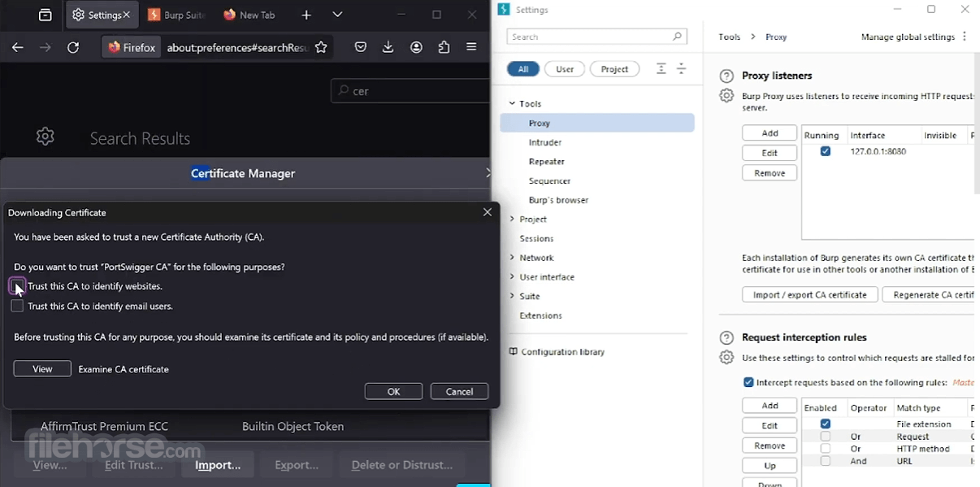This screenshot has height=487, width=980.
Task: Close the Settings tab in Firefox
Action: [x=127, y=15]
